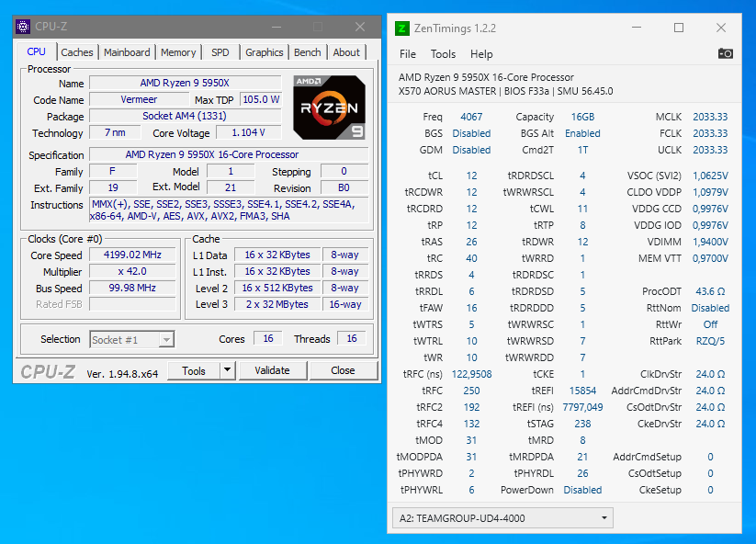Click the Instructions list text field

(x=229, y=210)
